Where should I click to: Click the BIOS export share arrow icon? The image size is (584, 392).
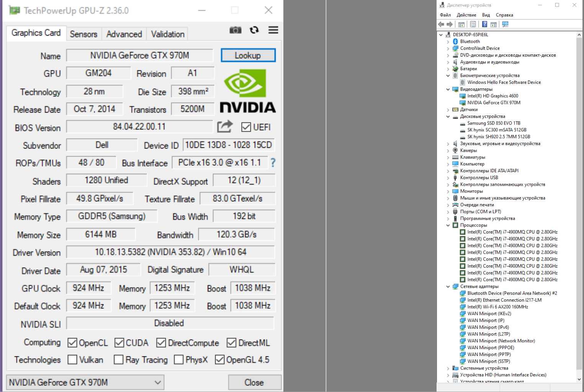point(225,127)
